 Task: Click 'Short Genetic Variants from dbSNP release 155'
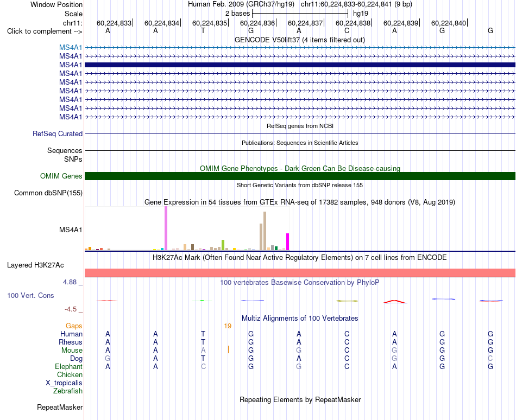[x=300, y=185]
